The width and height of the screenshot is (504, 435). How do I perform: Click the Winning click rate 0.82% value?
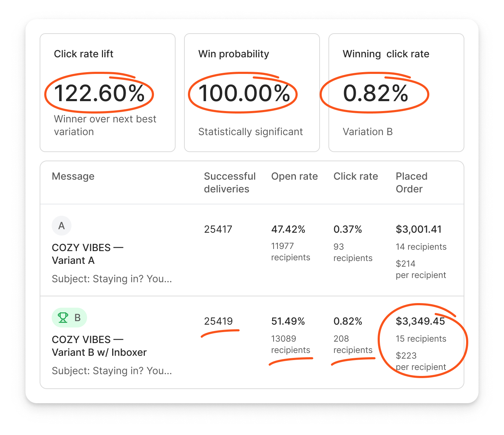coord(375,93)
